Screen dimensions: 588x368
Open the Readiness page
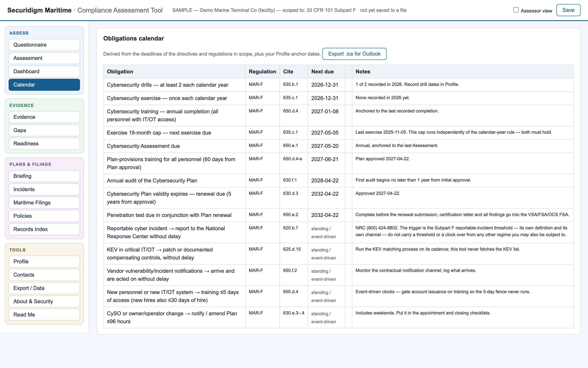tap(44, 144)
